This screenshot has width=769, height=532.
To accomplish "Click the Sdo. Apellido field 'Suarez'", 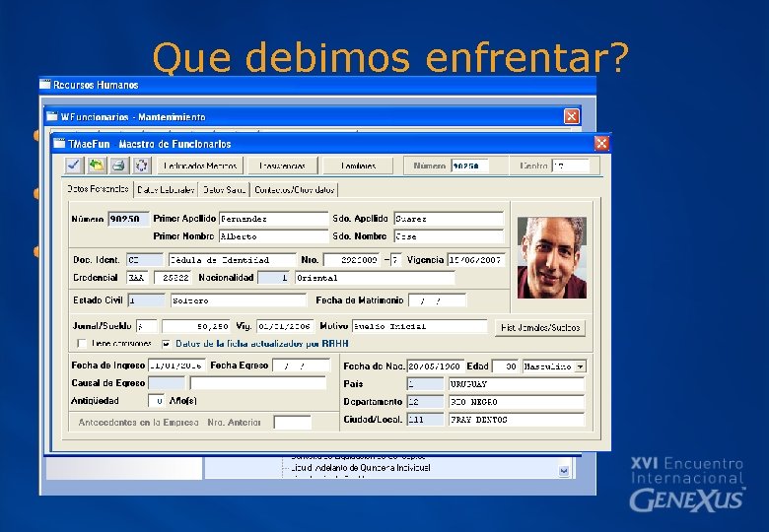I will 449,219.
